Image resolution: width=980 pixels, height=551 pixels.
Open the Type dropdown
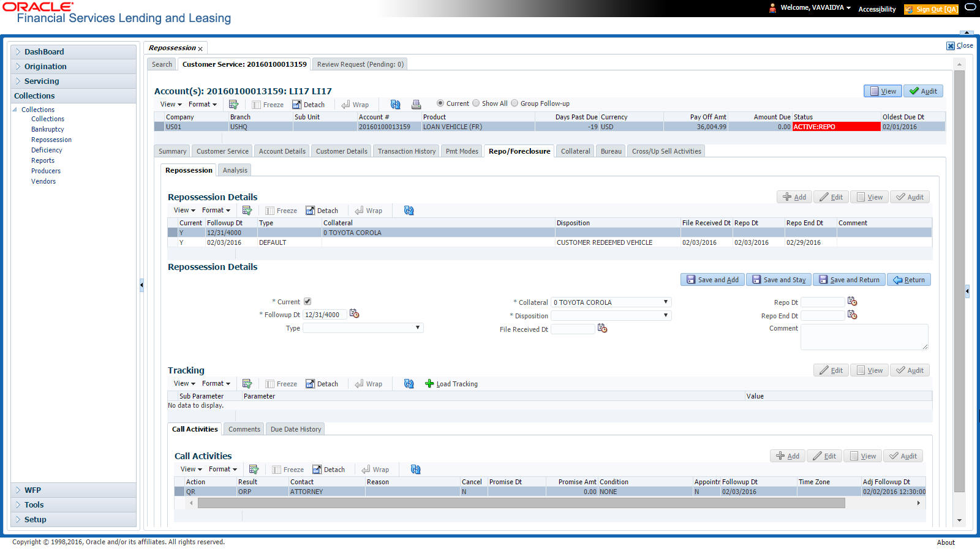pyautogui.click(x=363, y=328)
